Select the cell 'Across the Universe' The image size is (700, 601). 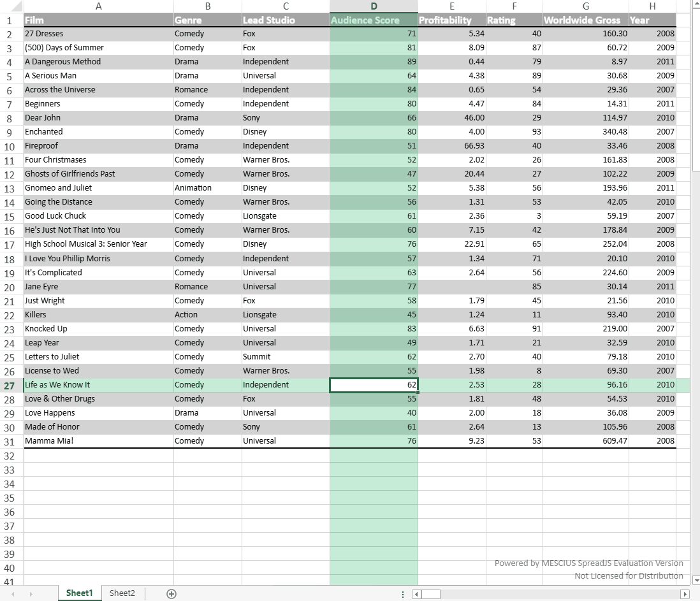tap(99, 90)
